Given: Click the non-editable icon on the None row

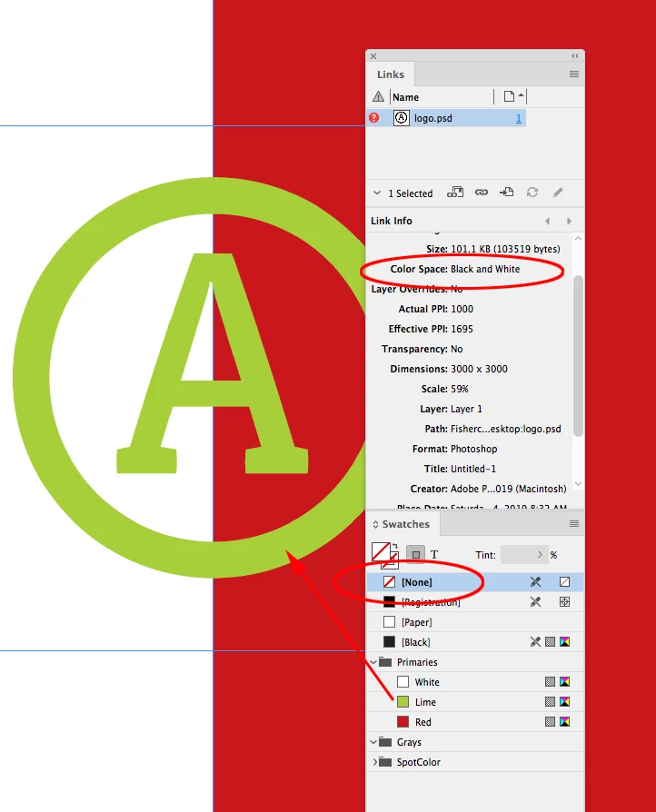Looking at the screenshot, I should [536, 582].
